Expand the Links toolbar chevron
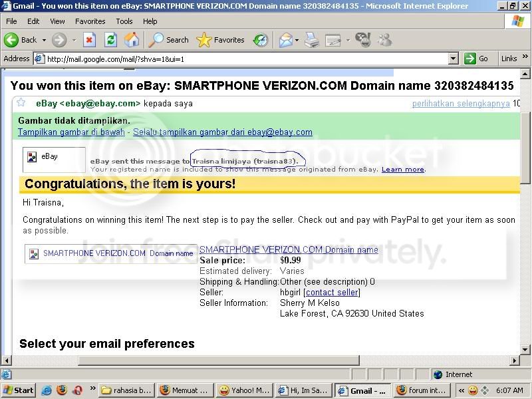Screen dimensions: 532x399 525,57
